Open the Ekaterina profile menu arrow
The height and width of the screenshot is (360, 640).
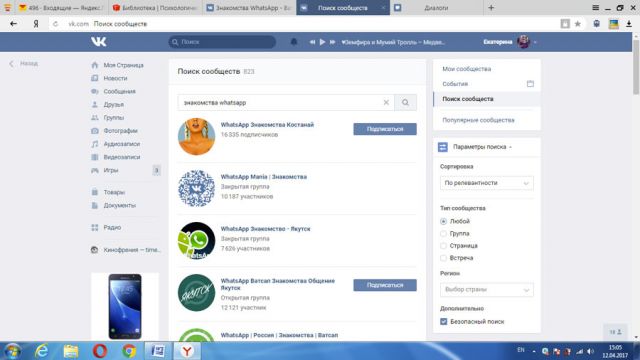(535, 42)
